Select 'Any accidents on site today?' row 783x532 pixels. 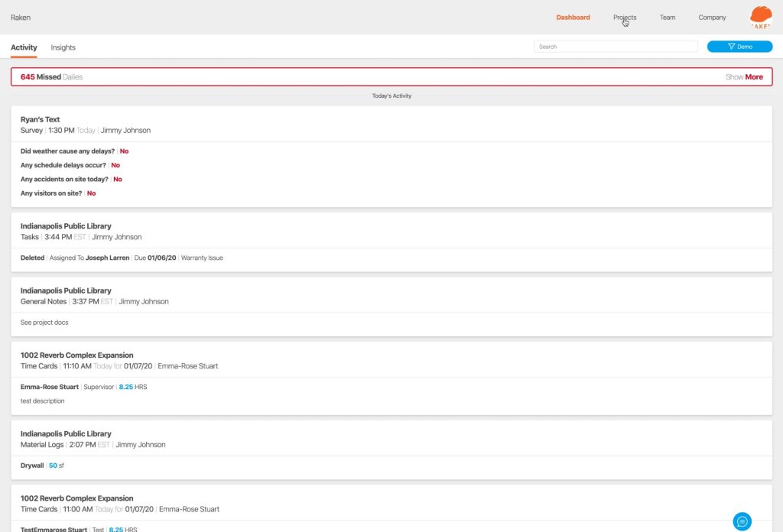[x=71, y=179]
